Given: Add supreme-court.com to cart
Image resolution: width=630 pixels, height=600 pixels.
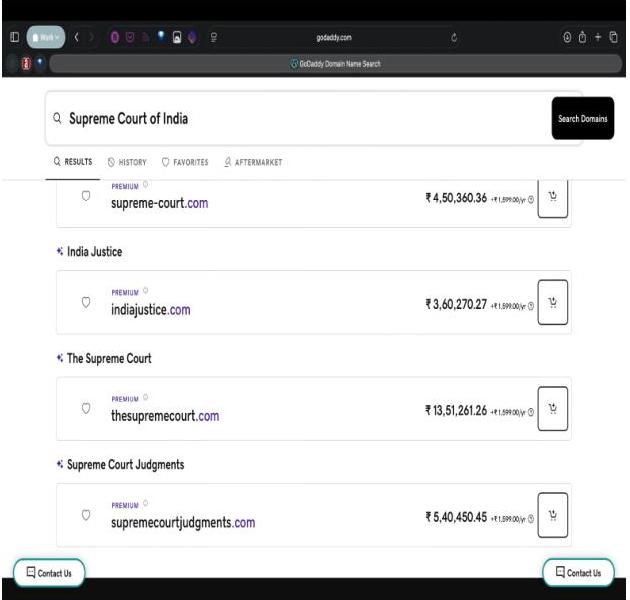Looking at the screenshot, I should pos(553,197).
